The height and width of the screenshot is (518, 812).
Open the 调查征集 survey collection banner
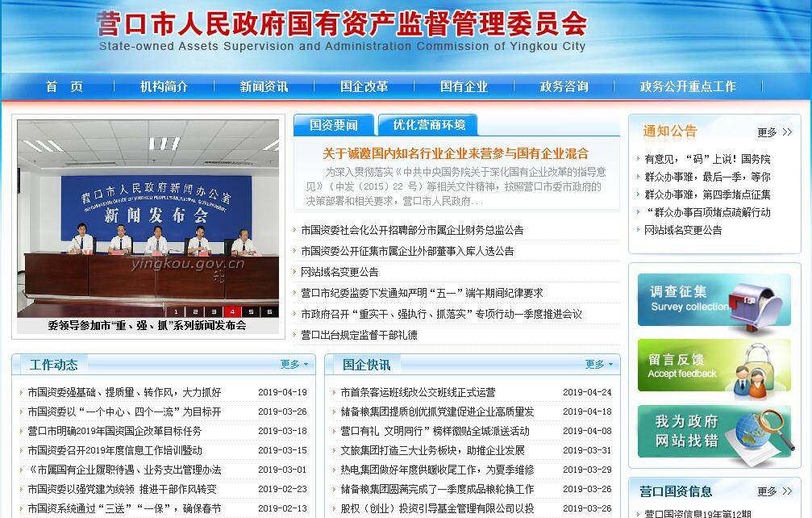click(x=714, y=300)
